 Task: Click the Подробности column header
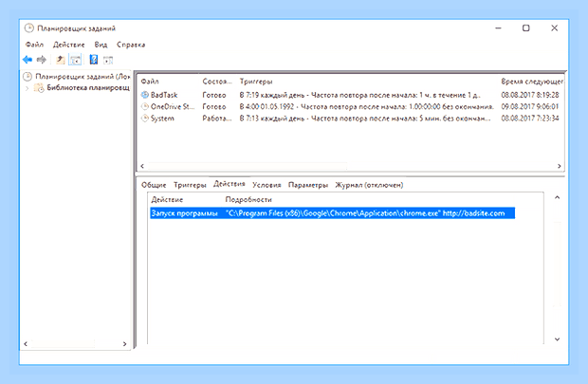click(x=248, y=199)
